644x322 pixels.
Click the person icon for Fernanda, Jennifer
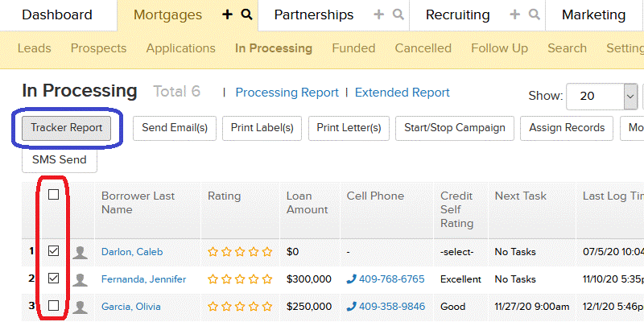[x=80, y=279]
